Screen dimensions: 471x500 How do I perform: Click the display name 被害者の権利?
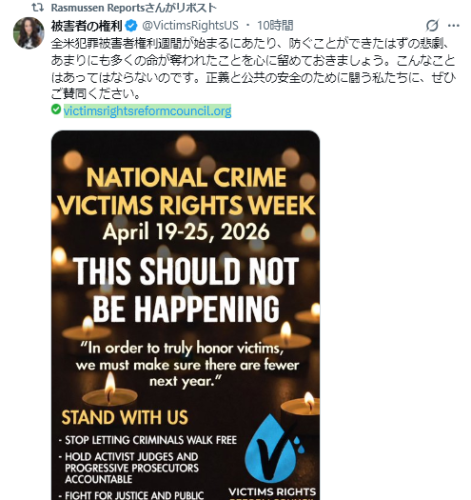coord(87,26)
